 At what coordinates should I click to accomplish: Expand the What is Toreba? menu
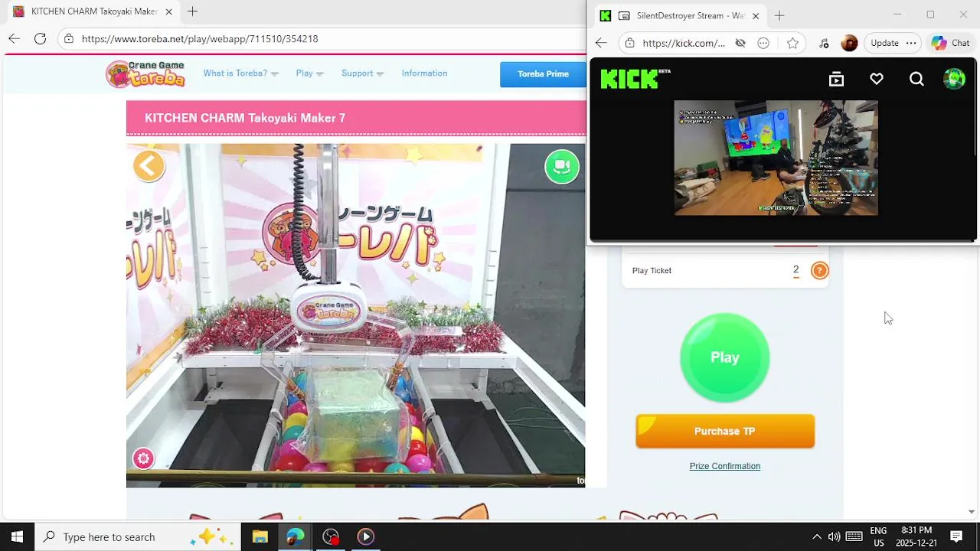240,73
